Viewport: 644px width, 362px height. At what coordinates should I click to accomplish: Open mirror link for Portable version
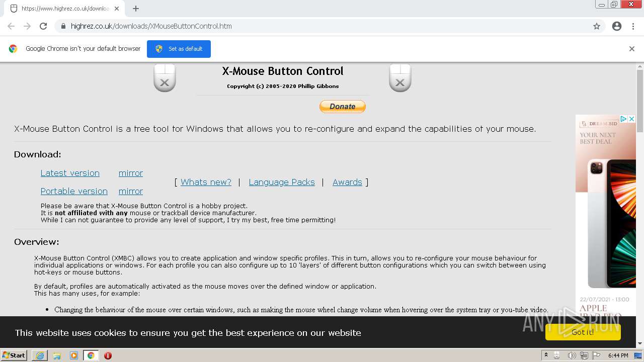[131, 191]
